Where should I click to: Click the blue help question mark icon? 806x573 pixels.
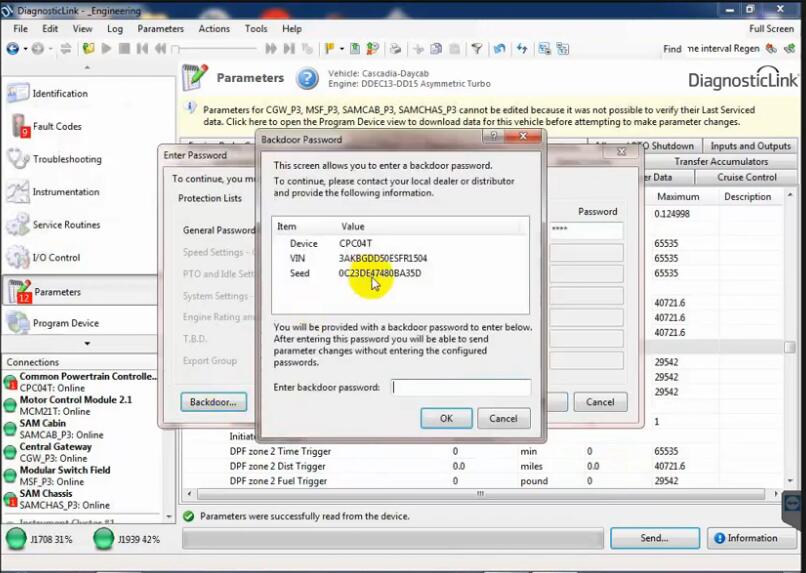(308, 78)
